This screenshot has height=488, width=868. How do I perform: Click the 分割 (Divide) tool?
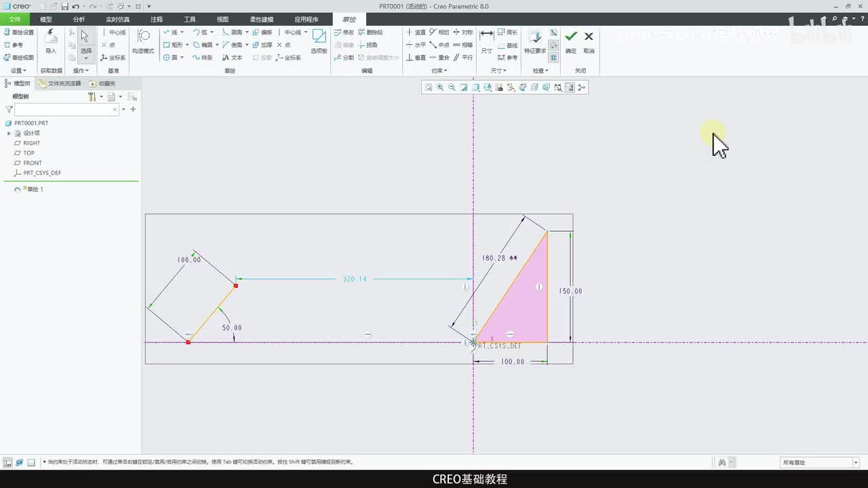click(344, 58)
